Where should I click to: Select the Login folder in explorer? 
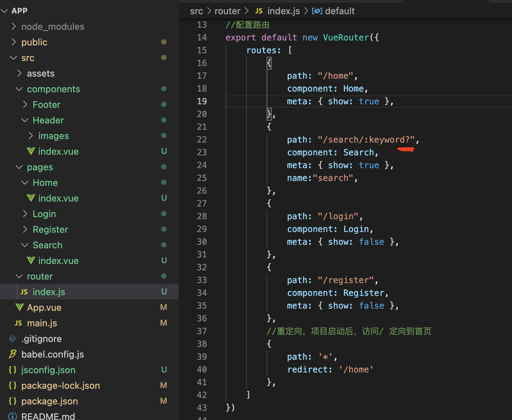coord(89,214)
